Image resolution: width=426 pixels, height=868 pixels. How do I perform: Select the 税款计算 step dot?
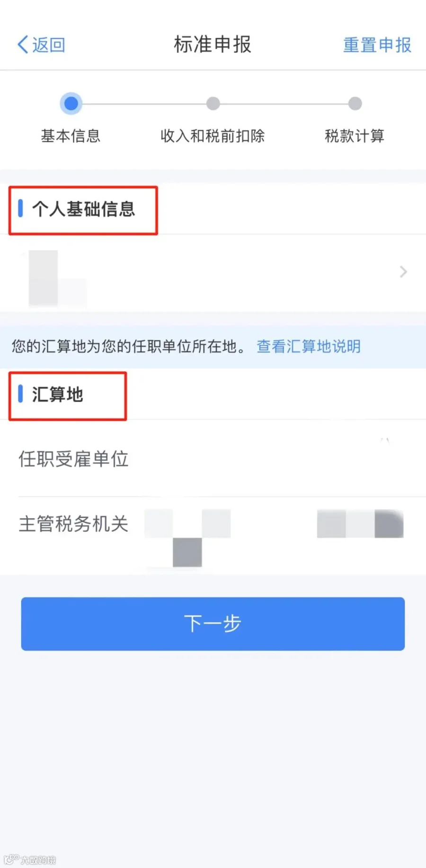click(355, 103)
